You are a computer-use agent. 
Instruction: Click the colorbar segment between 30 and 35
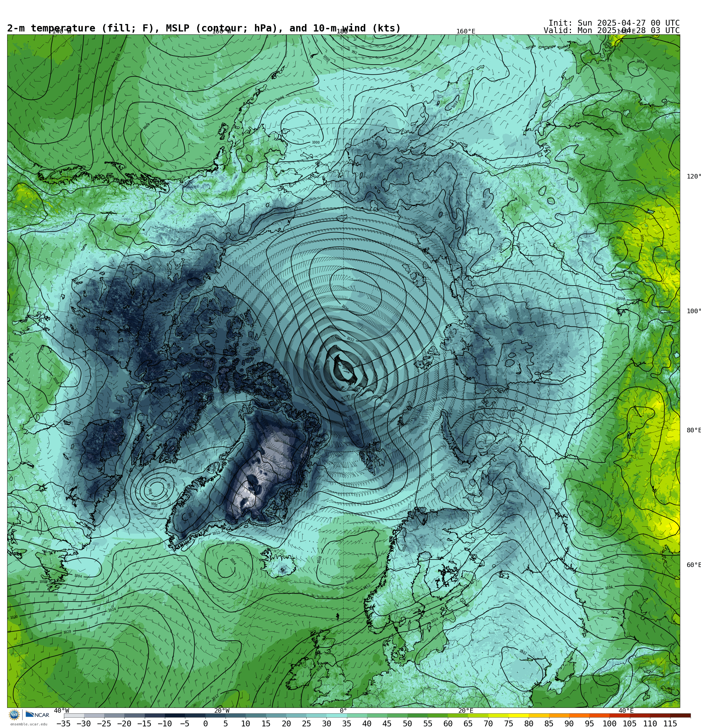pos(337,715)
